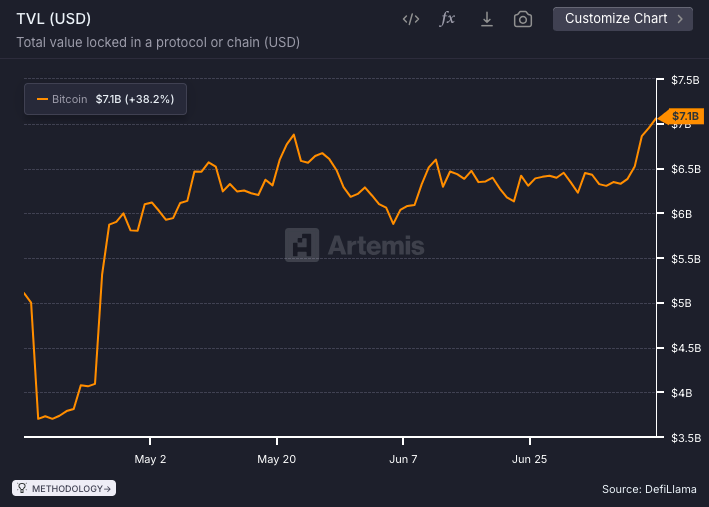
Task: Open the fx formula tool
Action: [x=447, y=19]
